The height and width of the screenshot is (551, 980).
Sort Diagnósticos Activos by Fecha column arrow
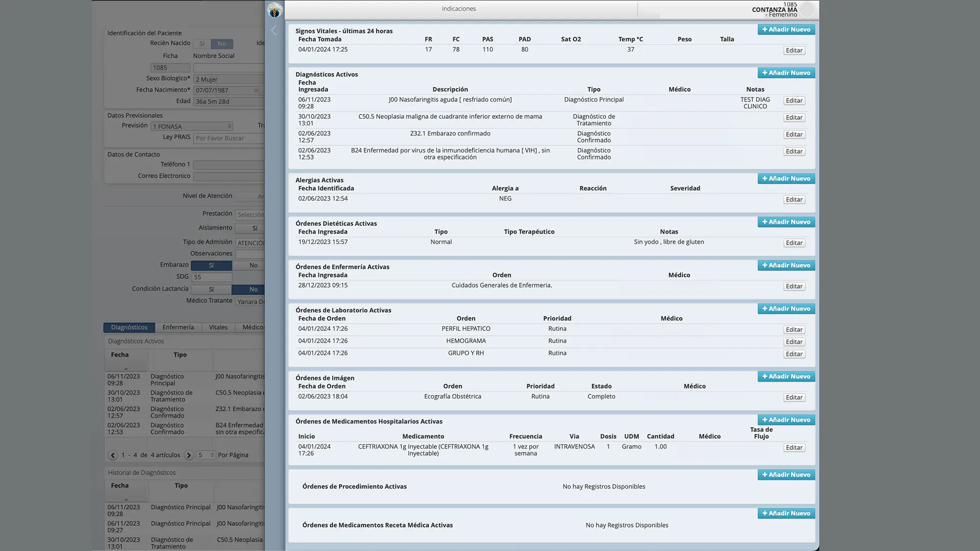pyautogui.click(x=126, y=369)
